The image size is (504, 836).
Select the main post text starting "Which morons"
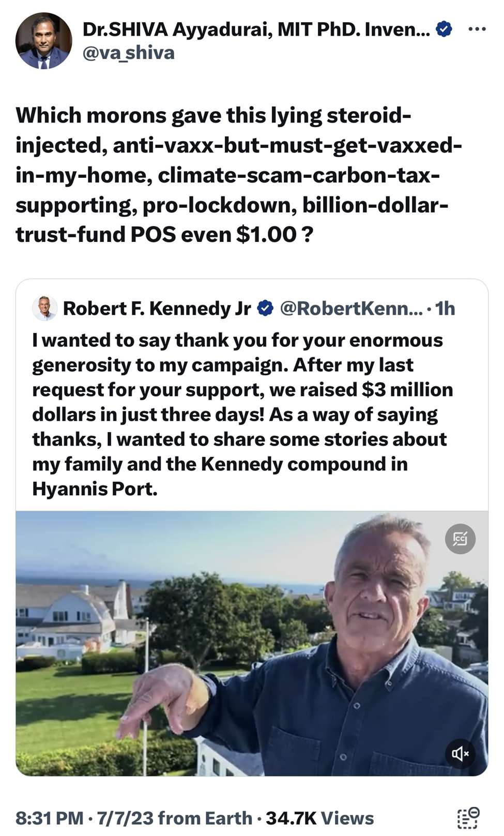(238, 174)
